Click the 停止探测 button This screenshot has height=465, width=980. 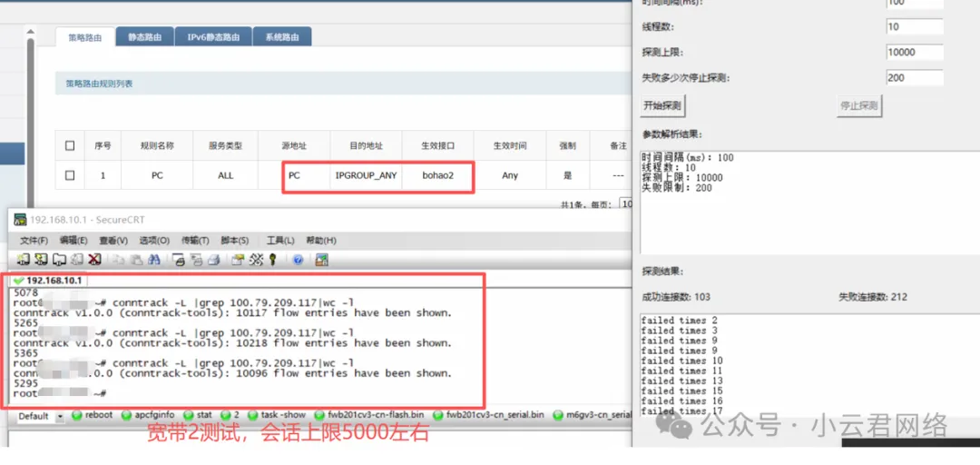click(x=858, y=105)
